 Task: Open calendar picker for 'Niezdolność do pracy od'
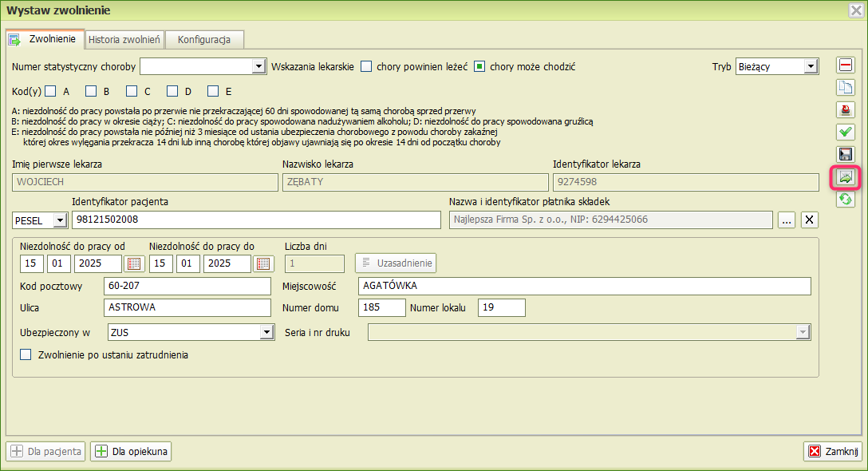click(134, 263)
